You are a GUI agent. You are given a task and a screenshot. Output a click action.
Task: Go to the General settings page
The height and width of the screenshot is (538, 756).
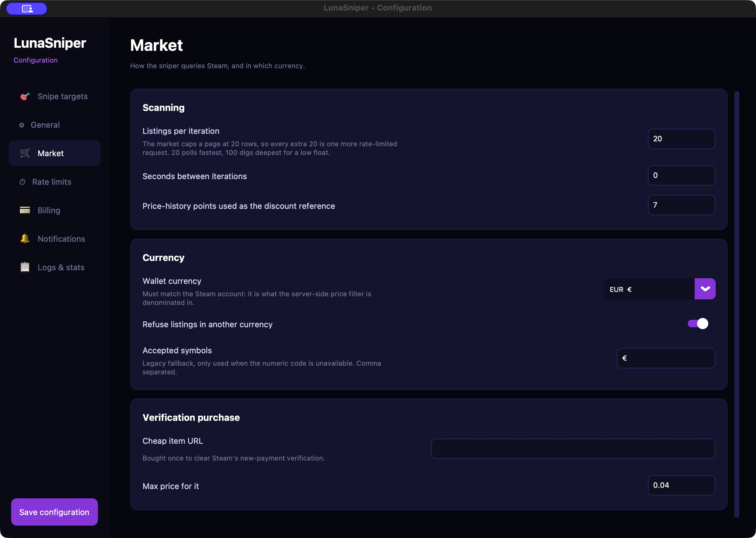click(54, 125)
